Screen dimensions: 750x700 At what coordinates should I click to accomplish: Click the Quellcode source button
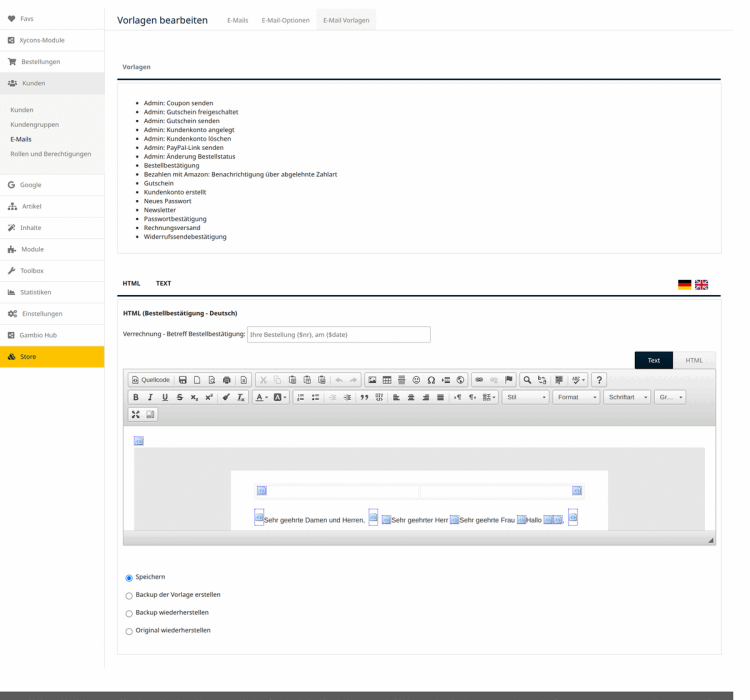(151, 380)
